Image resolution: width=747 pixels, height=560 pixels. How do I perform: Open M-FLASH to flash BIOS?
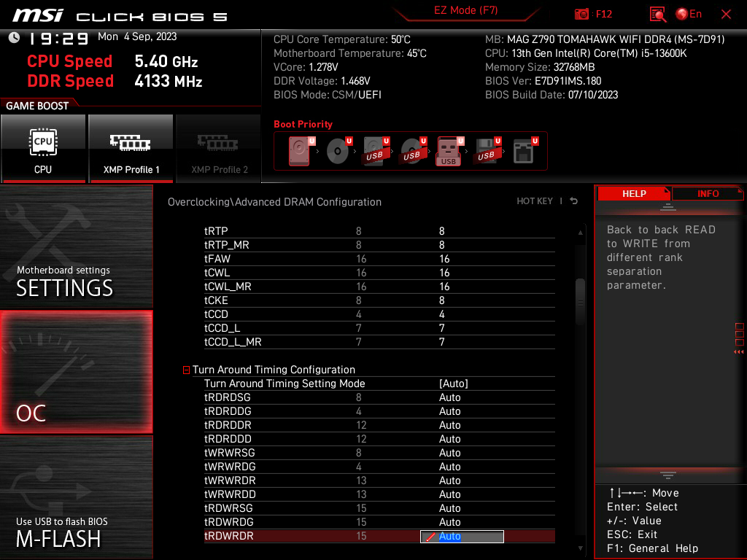pyautogui.click(x=76, y=497)
